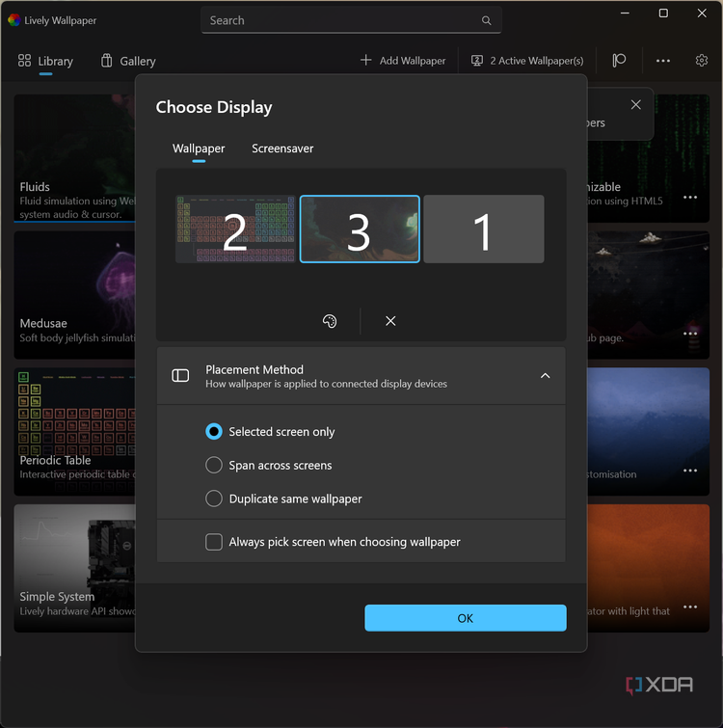723x728 pixels.
Task: Click the search magnifier icon
Action: point(486,20)
